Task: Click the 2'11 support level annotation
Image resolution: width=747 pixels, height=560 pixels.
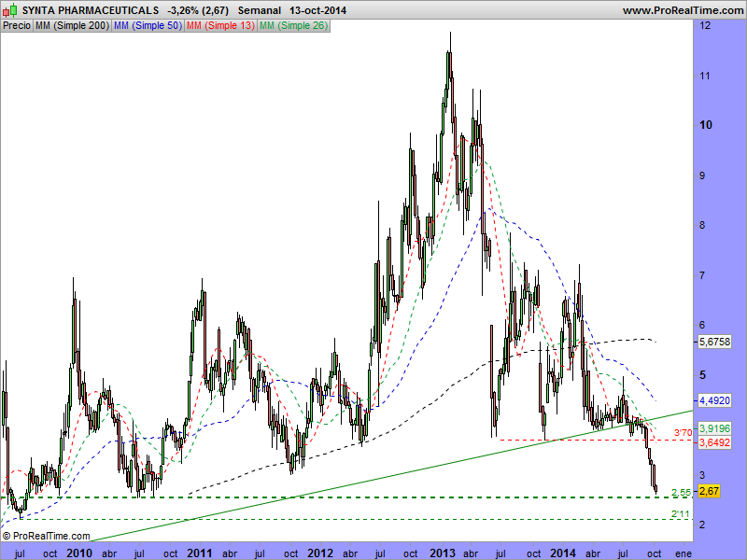Action: coord(681,514)
